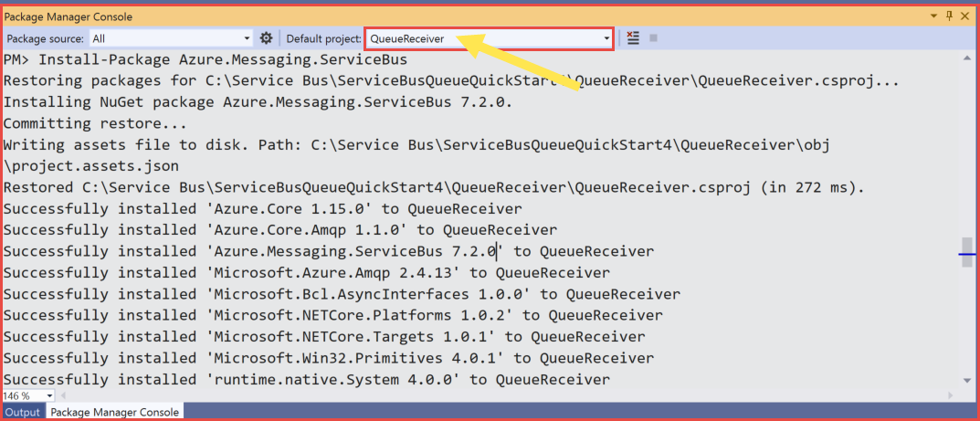Click the vertical scrollbar thumb

(967, 252)
